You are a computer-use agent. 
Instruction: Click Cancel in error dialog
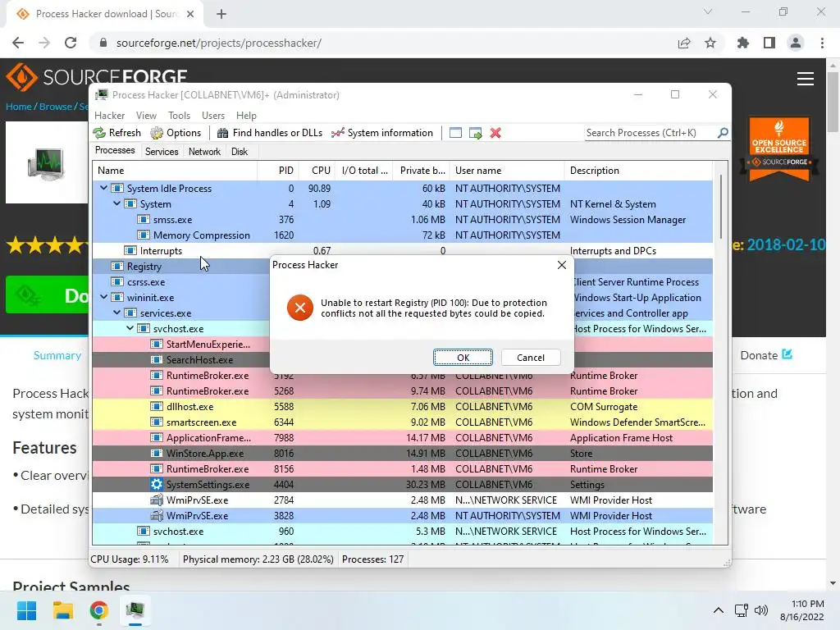pos(531,358)
